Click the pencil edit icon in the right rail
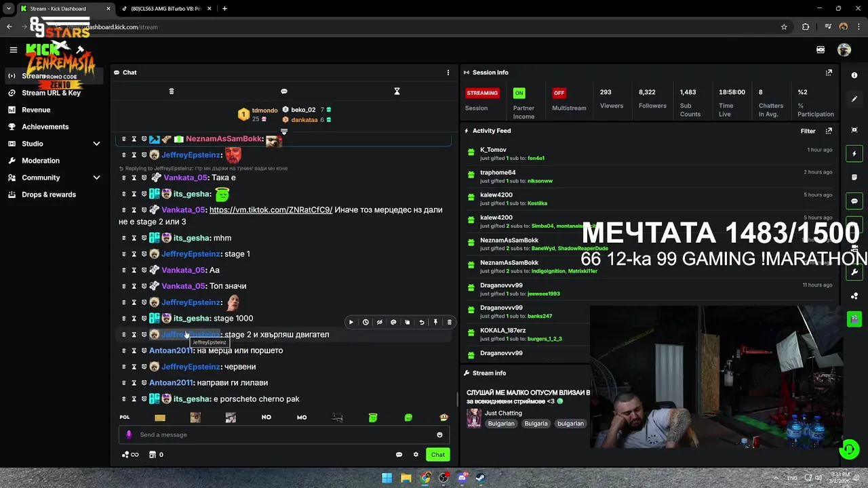The height and width of the screenshot is (488, 868). [854, 99]
